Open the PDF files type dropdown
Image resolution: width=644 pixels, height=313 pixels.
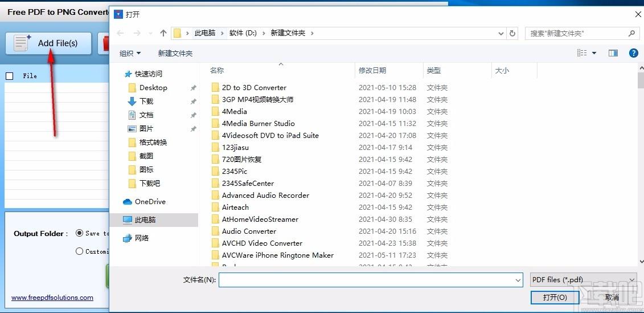583,280
